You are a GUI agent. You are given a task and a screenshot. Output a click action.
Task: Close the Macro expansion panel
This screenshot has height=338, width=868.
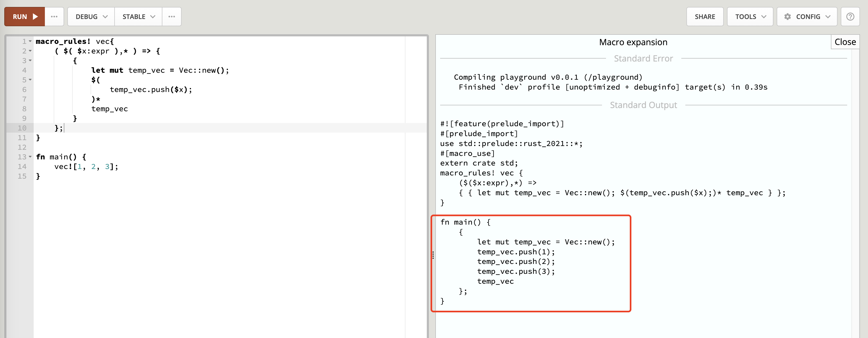click(x=845, y=42)
